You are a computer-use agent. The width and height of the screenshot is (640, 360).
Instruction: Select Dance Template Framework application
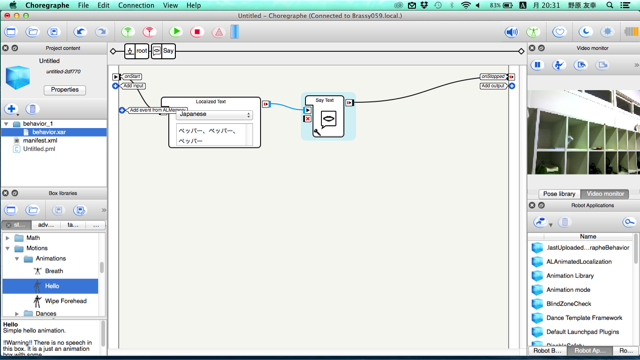pyautogui.click(x=584, y=318)
